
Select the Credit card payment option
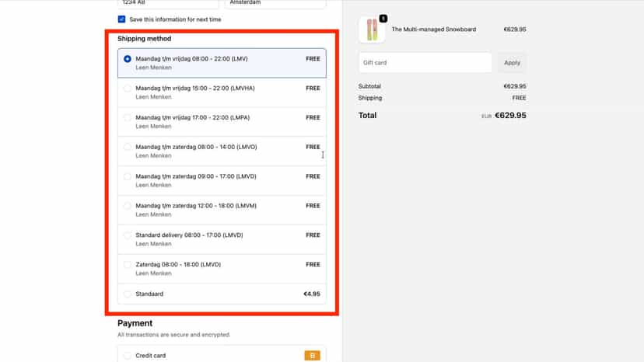(x=222, y=356)
